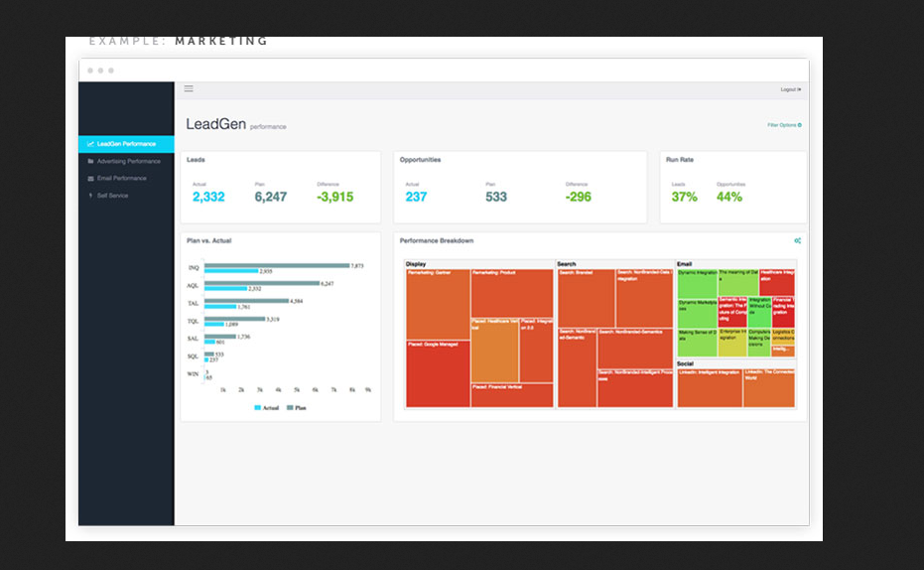
Task: Toggle Actual series in chart legend
Action: [x=266, y=408]
